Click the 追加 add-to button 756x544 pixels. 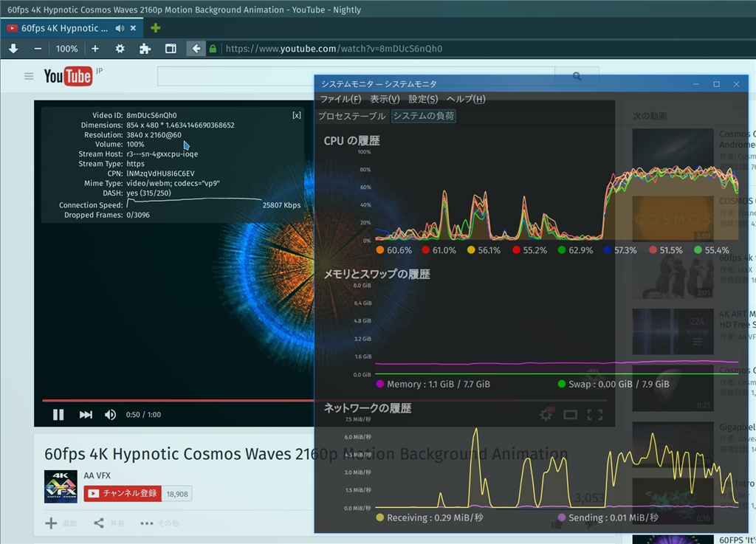pyautogui.click(x=61, y=523)
